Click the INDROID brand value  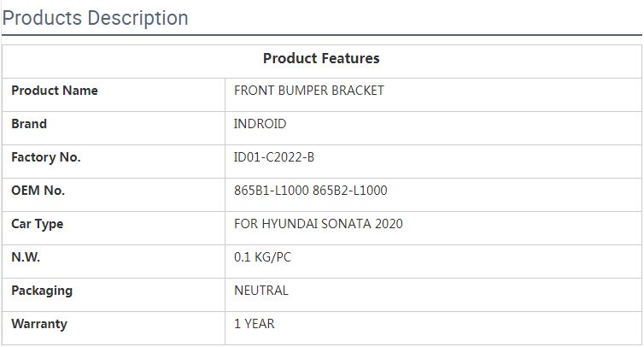click(261, 124)
